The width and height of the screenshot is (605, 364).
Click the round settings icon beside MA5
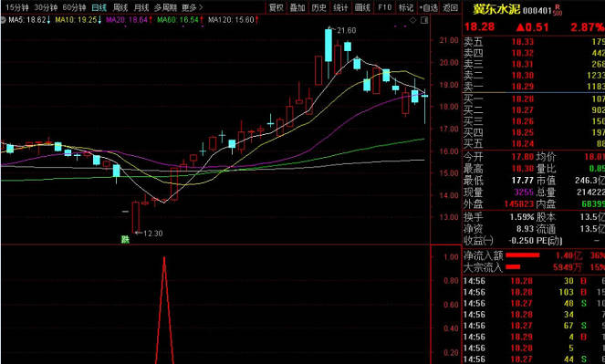(x=3, y=20)
